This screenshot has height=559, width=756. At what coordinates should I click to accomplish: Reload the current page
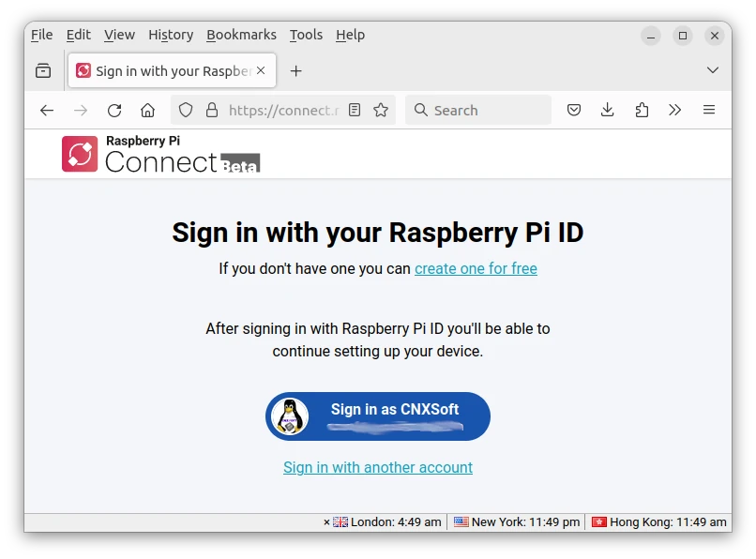coord(114,111)
